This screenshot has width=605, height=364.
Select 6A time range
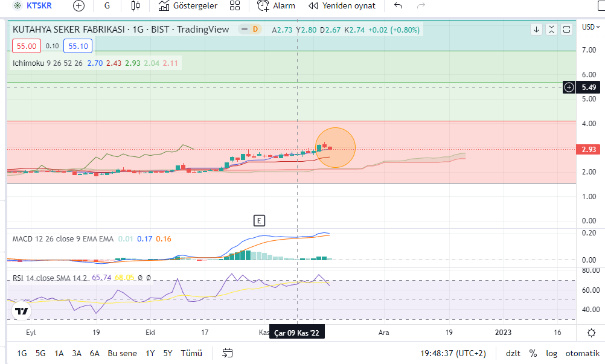click(95, 353)
